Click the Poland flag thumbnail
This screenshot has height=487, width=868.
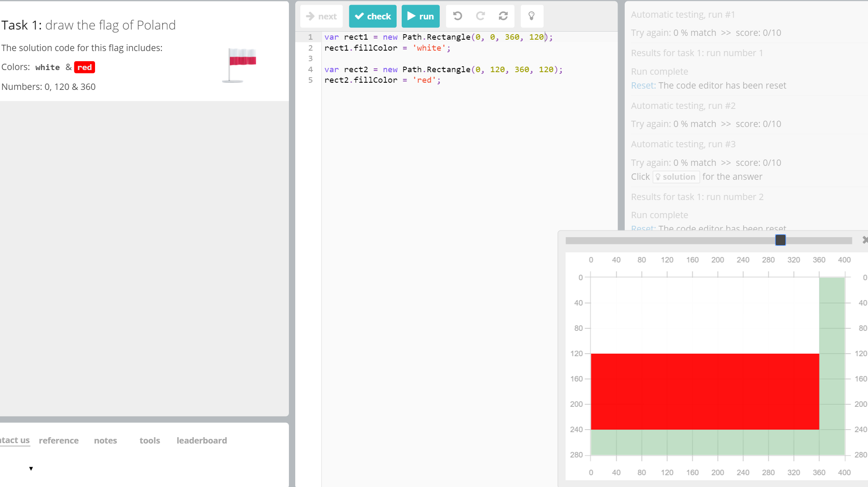239,65
